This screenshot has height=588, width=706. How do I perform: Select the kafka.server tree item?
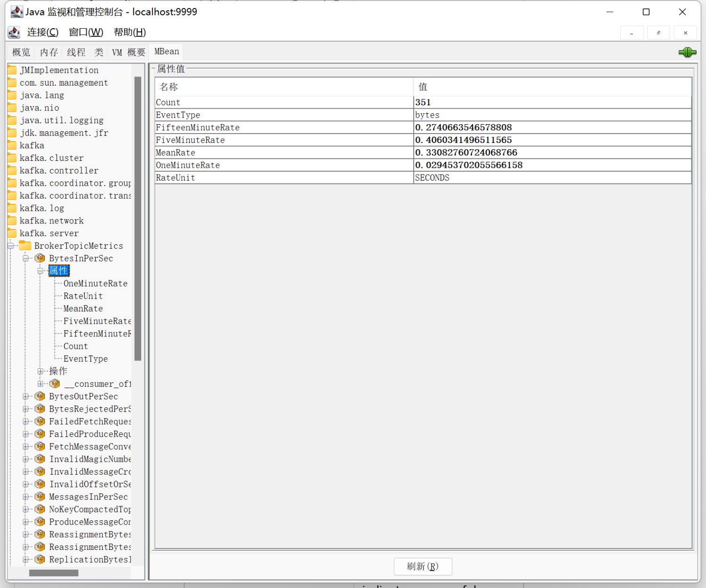[x=49, y=233]
